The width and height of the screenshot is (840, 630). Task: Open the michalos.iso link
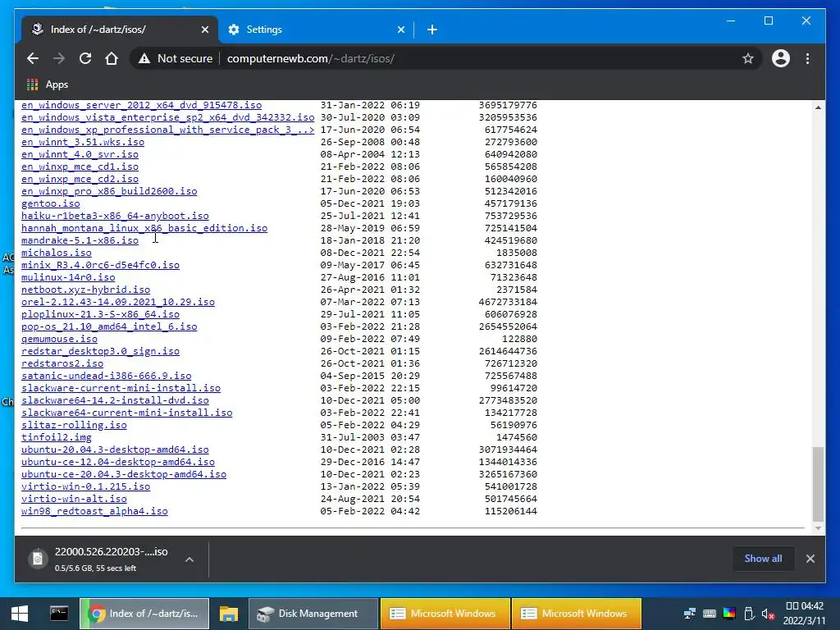(57, 253)
